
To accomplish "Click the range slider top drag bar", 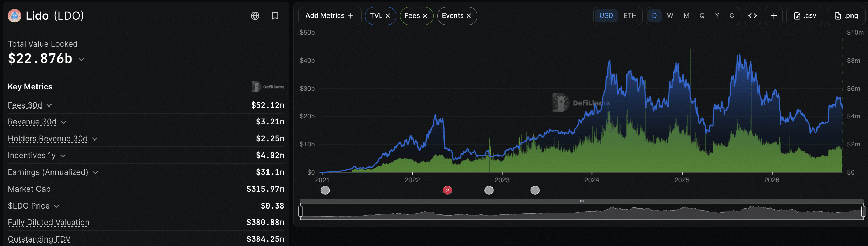I will tap(582, 201).
